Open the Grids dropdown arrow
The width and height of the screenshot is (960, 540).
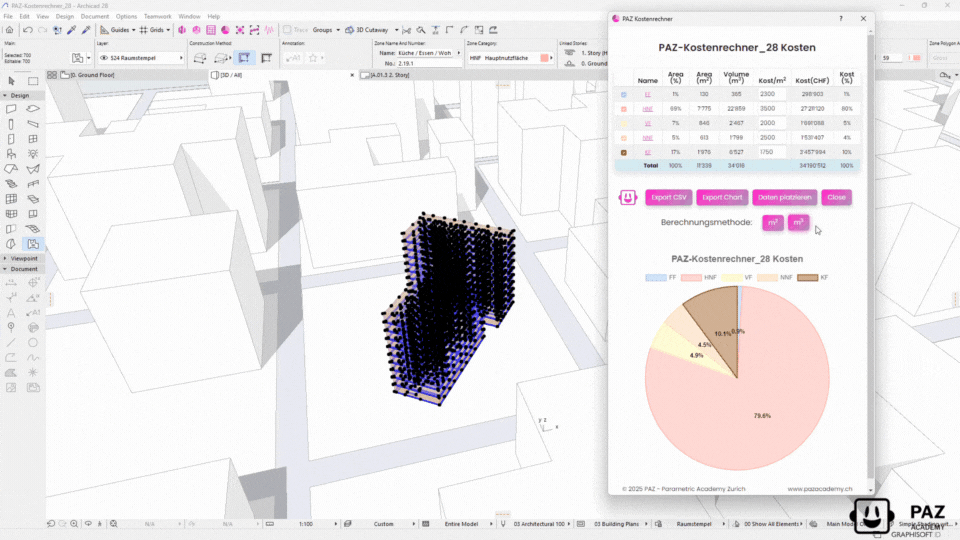coord(168,29)
